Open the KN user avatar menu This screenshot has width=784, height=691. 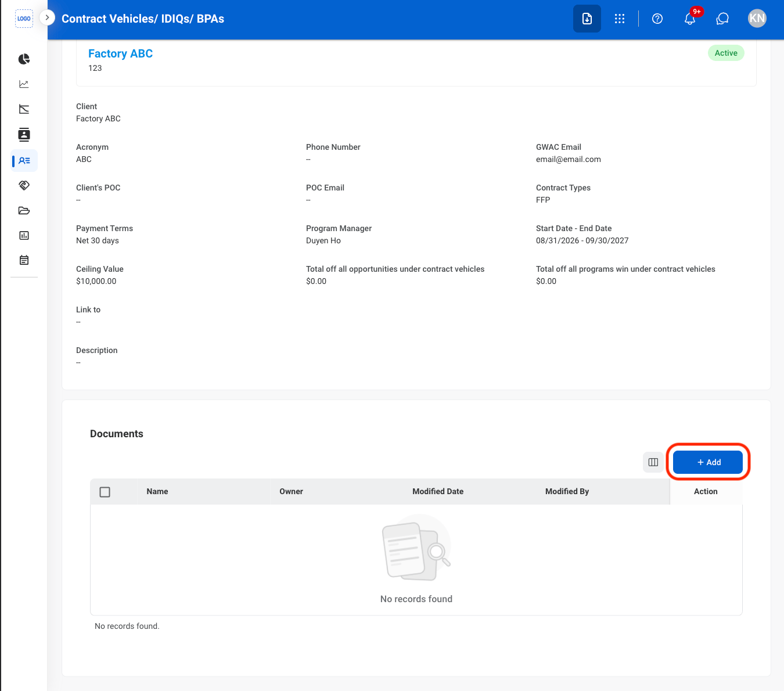tap(757, 19)
